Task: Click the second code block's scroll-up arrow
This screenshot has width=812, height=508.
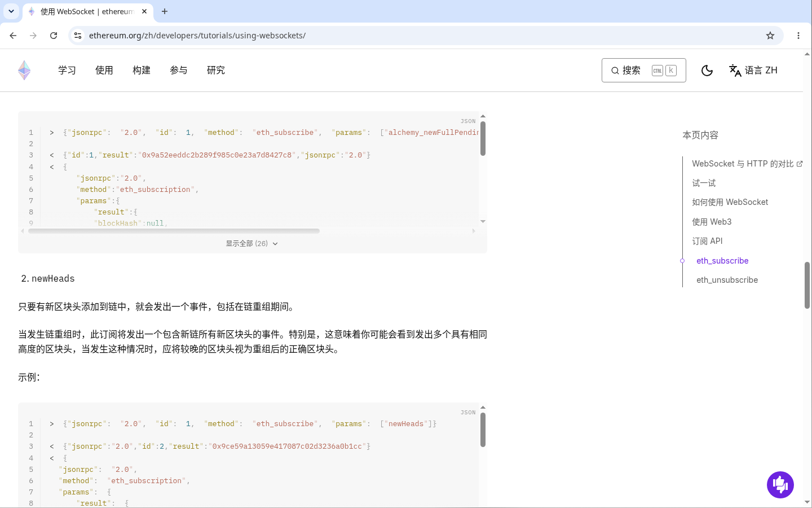Action: (x=483, y=407)
